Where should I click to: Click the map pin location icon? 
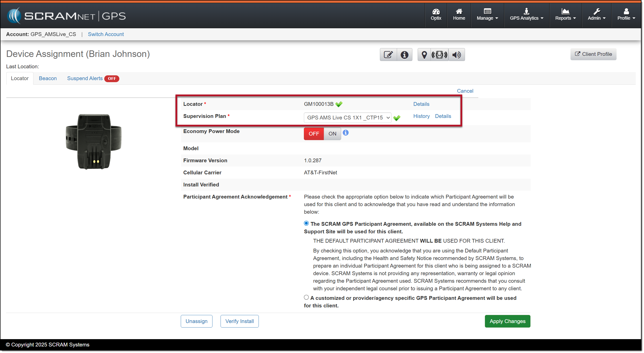click(424, 55)
